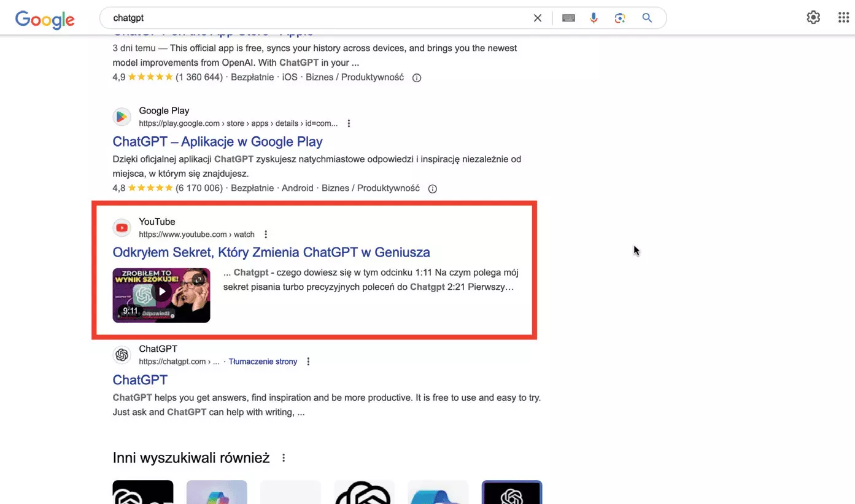Viewport: 855px width, 504px height.
Task: Open more options for chatgpt.com result
Action: (x=308, y=362)
